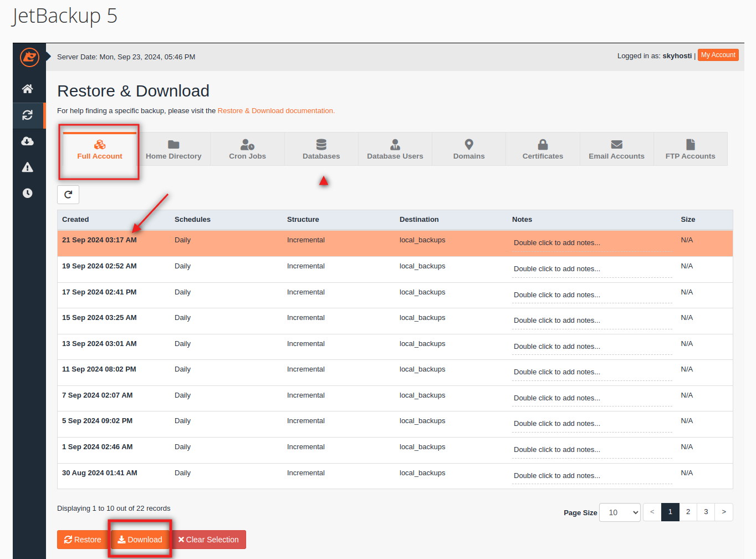Go to next page arrow
Image resolution: width=756 pixels, height=559 pixels.
(724, 512)
